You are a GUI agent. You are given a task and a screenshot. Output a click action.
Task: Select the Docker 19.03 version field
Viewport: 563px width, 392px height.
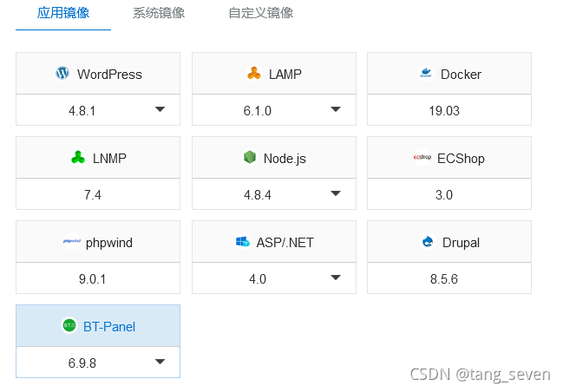coord(449,110)
